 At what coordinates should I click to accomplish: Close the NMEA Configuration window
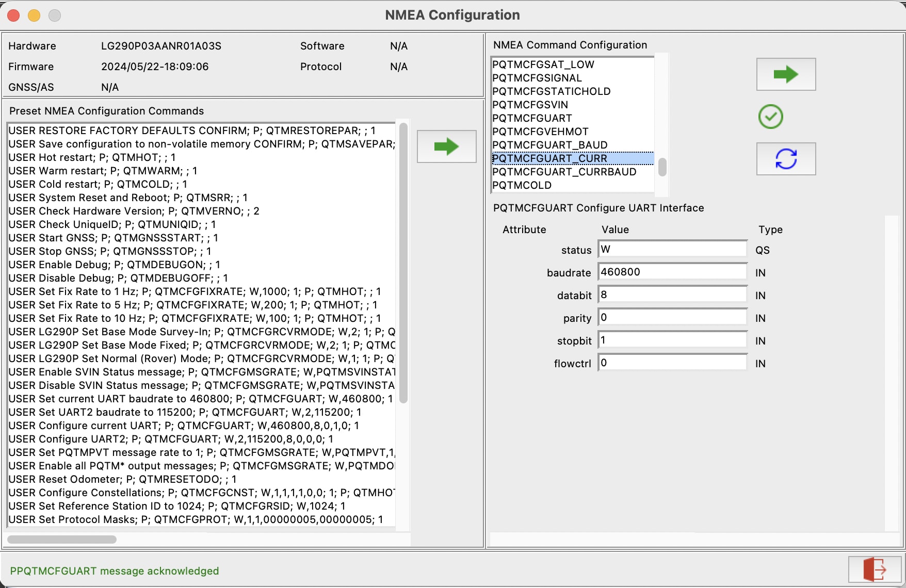tap(13, 15)
